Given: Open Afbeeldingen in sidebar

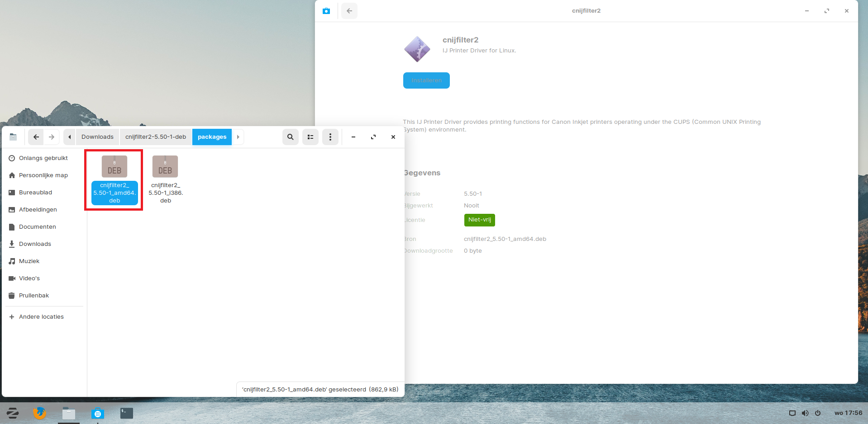Looking at the screenshot, I should click(x=43, y=210).
